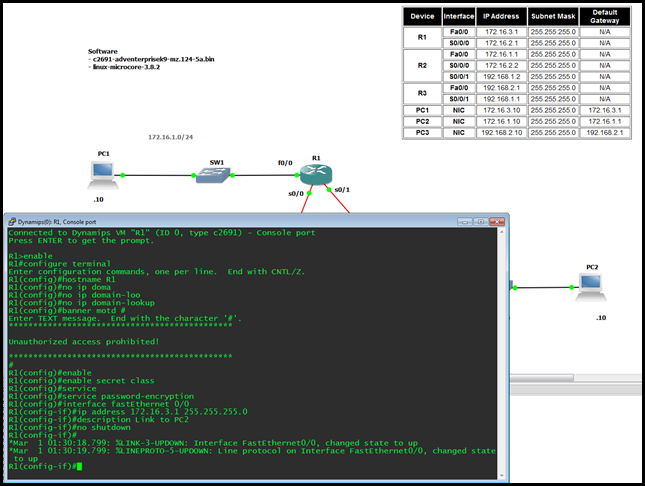Select the PC2 computer node icon
This screenshot has width=645, height=486.
pyautogui.click(x=591, y=287)
